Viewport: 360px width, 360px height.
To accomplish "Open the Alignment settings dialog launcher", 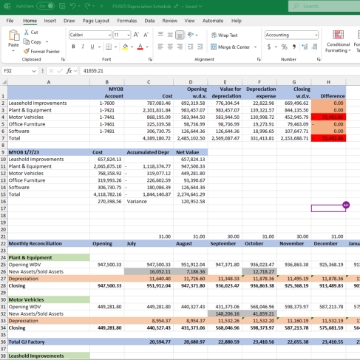I will point(258,59).
